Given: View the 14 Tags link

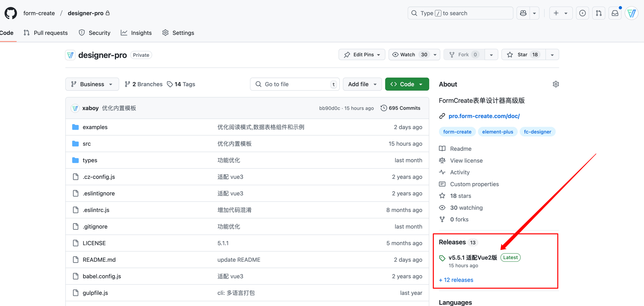Looking at the screenshot, I should (x=181, y=84).
